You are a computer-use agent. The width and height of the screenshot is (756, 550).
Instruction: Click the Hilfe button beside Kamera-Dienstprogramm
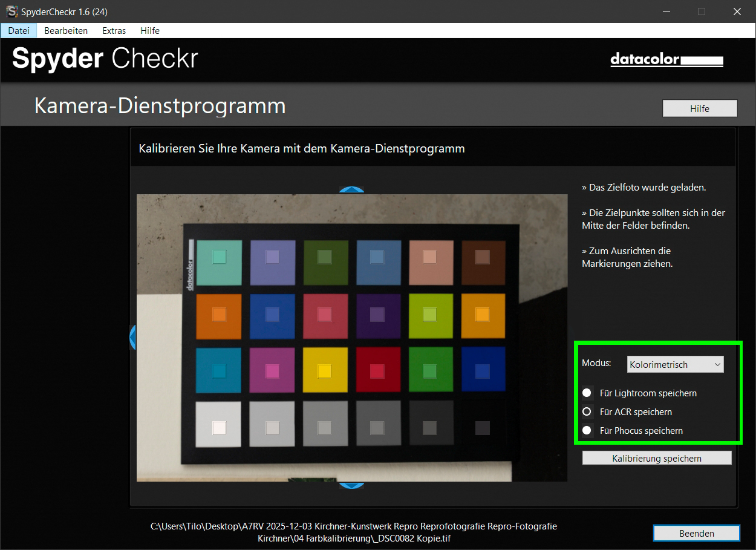pos(700,108)
